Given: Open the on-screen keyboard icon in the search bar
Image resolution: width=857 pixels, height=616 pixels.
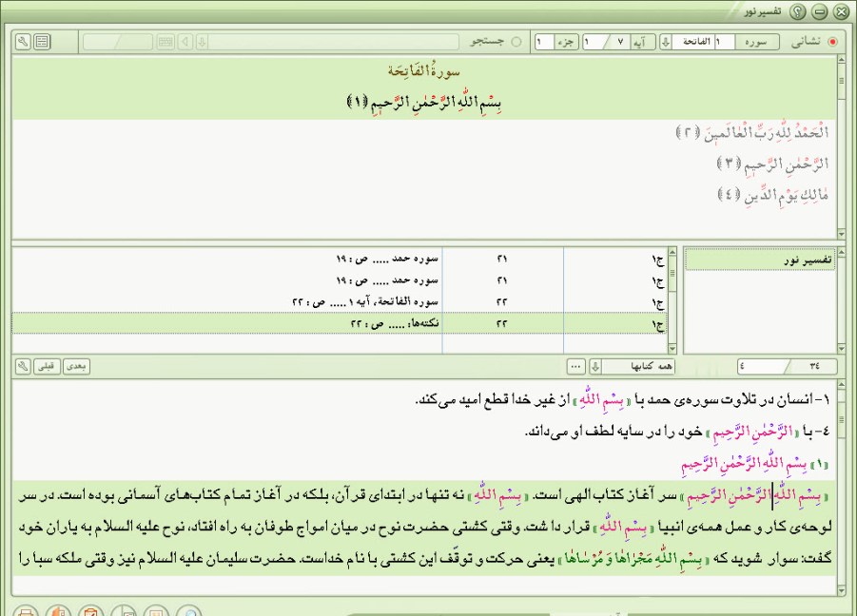Looking at the screenshot, I should (166, 42).
